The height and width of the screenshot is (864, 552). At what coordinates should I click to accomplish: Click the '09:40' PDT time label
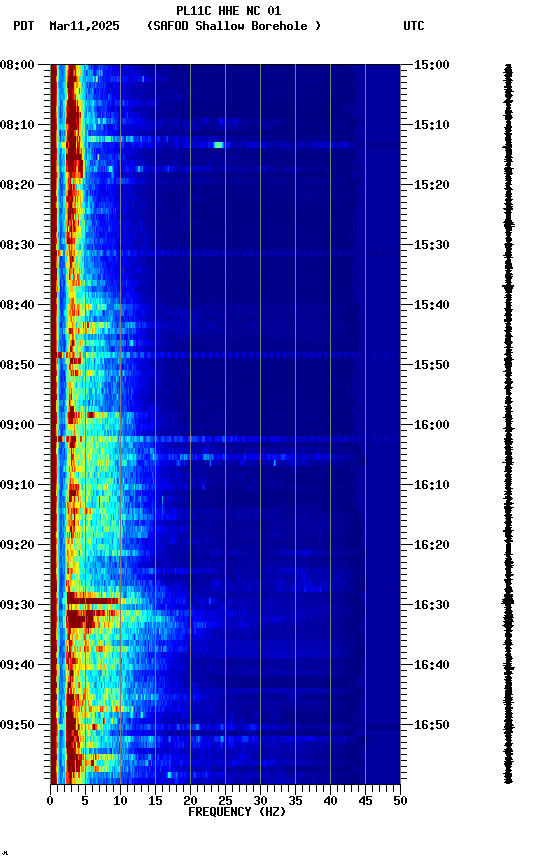[x=17, y=665]
